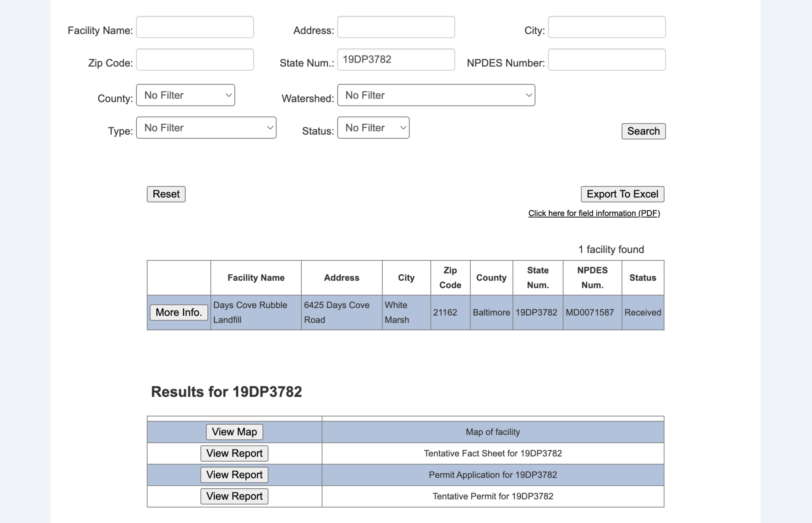Click the MD0071587 NPDES number cell

[590, 312]
